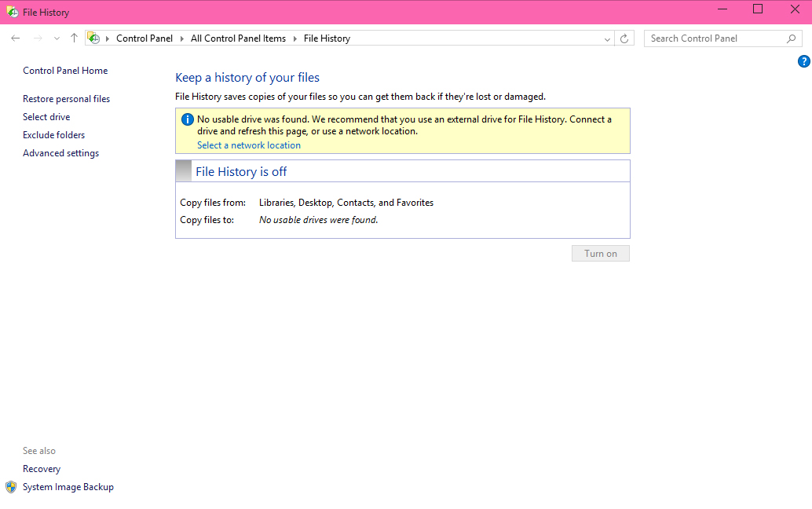This screenshot has height=509, width=812.
Task: Maximize the File History window
Action: point(758,9)
